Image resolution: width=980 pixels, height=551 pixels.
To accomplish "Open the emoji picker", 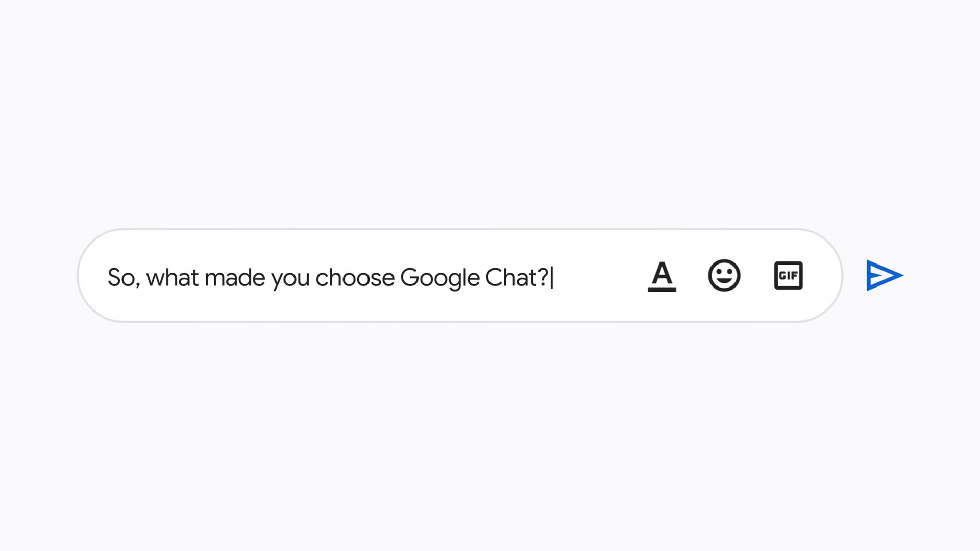I will [724, 276].
